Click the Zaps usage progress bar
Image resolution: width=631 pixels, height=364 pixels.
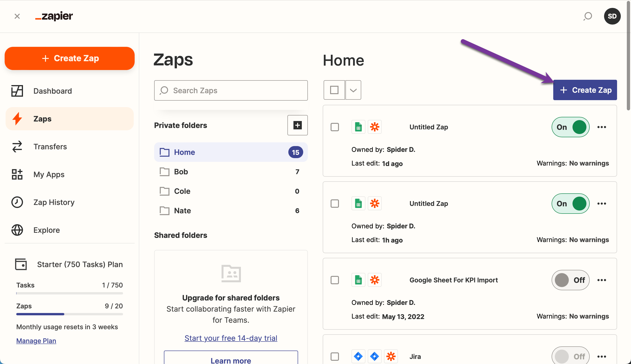pos(70,314)
